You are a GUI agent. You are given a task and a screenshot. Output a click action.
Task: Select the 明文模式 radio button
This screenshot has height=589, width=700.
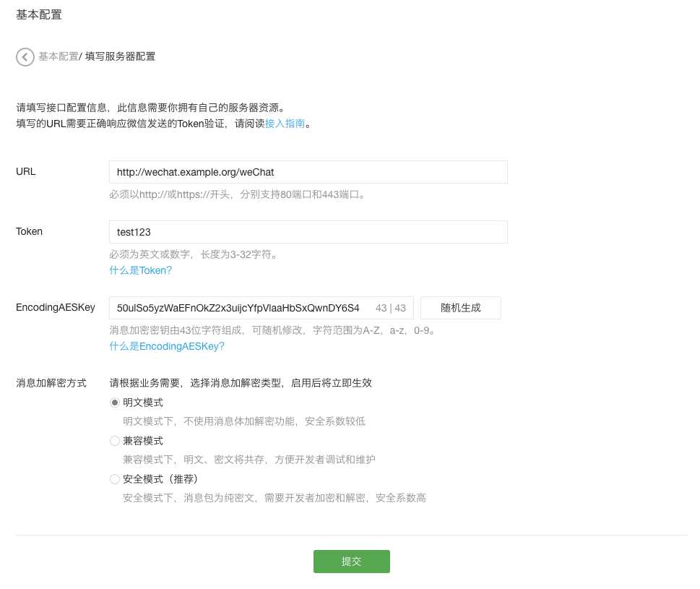pyautogui.click(x=115, y=403)
